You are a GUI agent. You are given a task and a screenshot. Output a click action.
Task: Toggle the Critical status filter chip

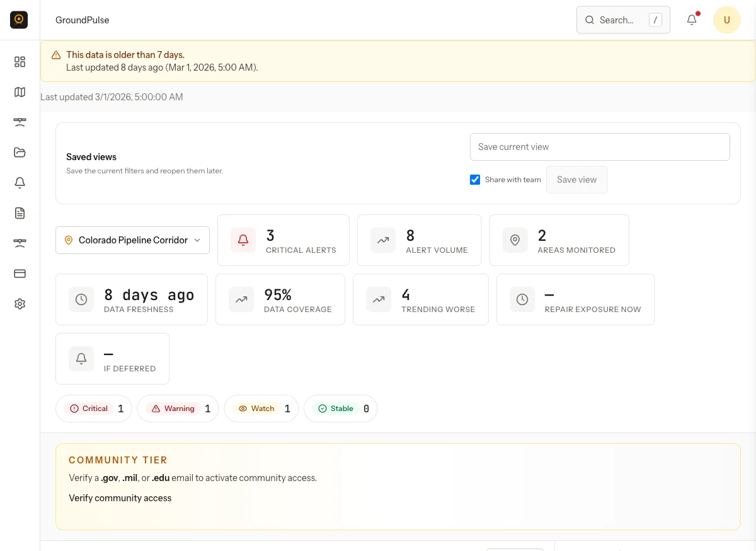93,409
